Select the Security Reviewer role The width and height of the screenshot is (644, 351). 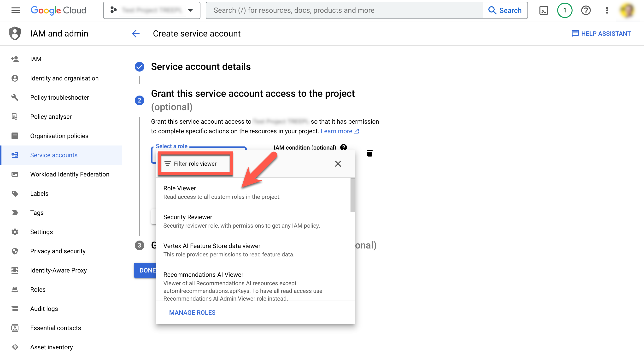(x=253, y=221)
